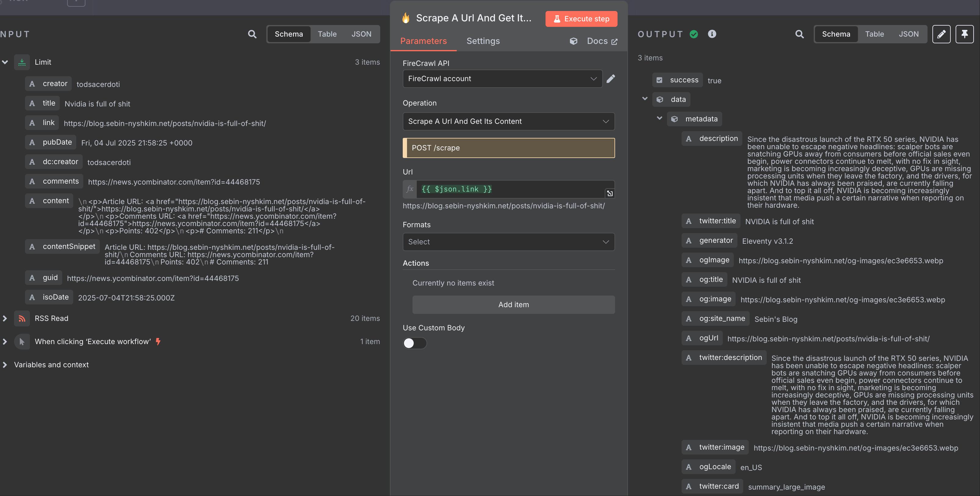
Task: Click the search icon in the output panel
Action: (x=799, y=34)
